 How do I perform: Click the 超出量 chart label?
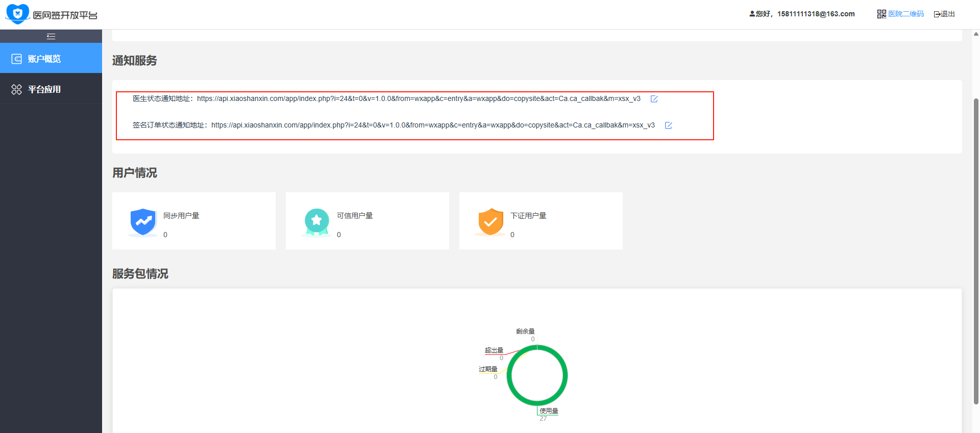coord(494,350)
